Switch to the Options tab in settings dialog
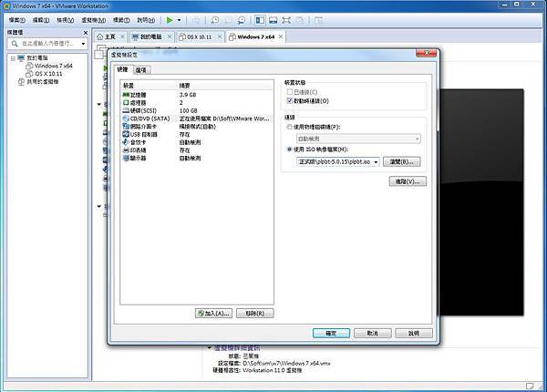Viewport: 547px width, 392px height. coord(141,70)
